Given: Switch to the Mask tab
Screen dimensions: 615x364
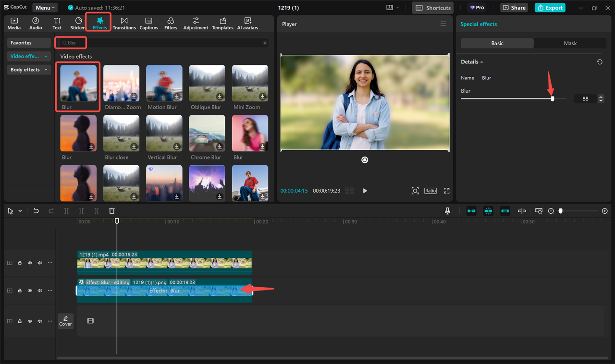Looking at the screenshot, I should (570, 43).
